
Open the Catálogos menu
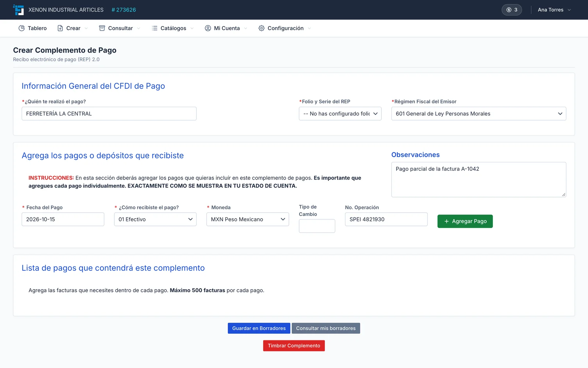click(173, 28)
